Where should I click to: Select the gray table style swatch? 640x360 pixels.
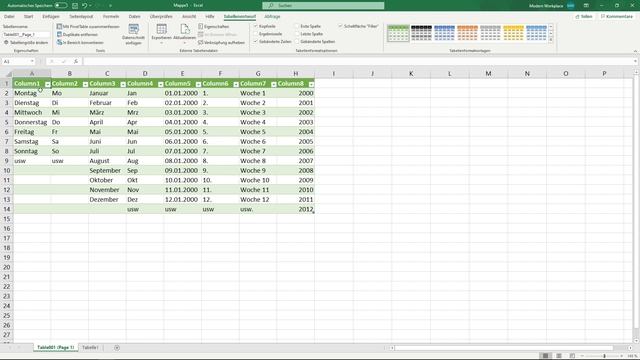point(490,33)
